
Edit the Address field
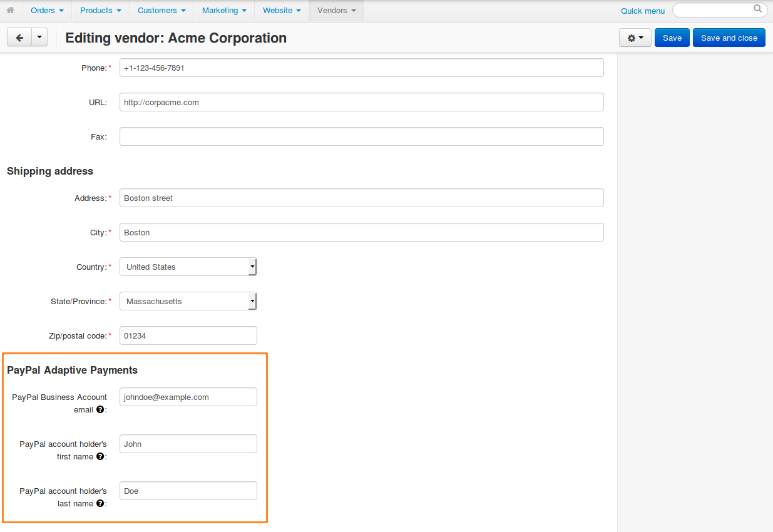point(362,198)
